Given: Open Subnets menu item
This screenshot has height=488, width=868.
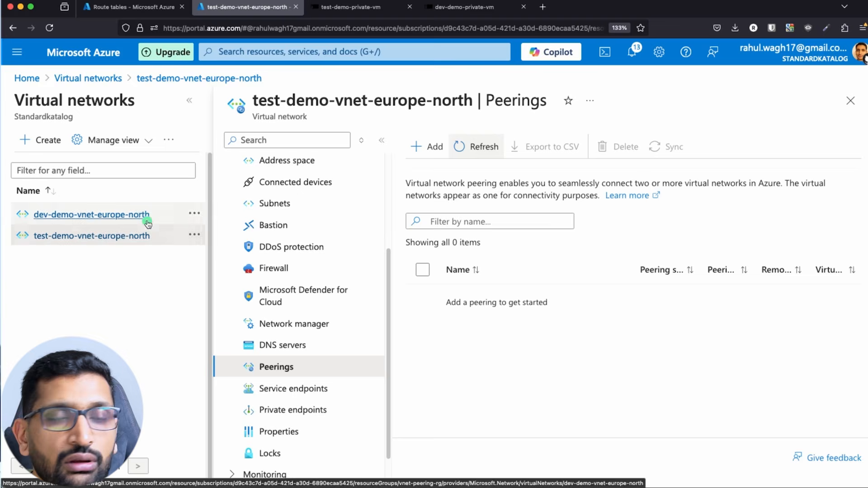Looking at the screenshot, I should coord(274,203).
